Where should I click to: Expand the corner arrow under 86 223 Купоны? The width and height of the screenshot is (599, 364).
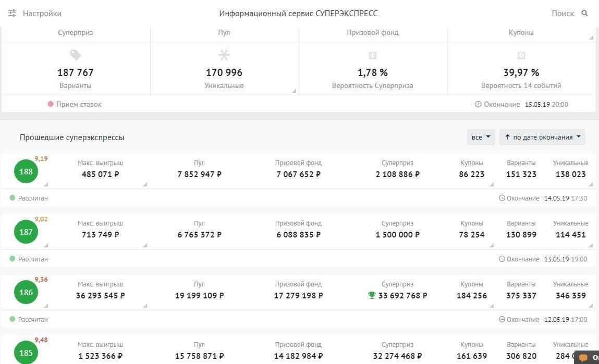click(x=492, y=185)
